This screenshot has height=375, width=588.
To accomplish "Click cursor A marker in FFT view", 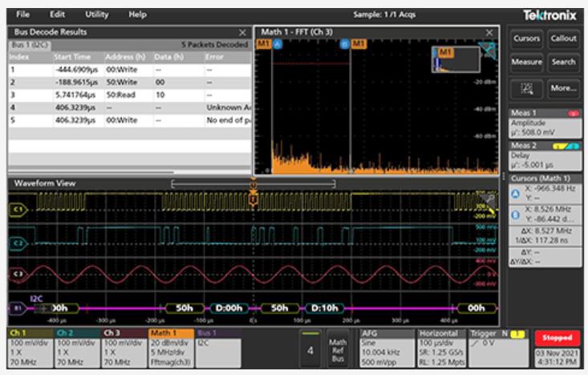I will (277, 43).
